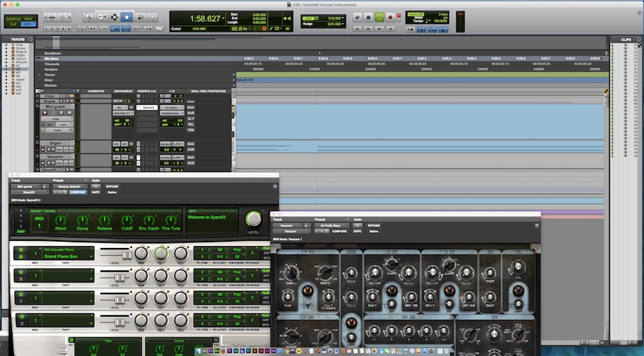Open Vacuum track selector in Vacuum plugin window
Viewport: 644px width, 356px height.
(x=288, y=226)
